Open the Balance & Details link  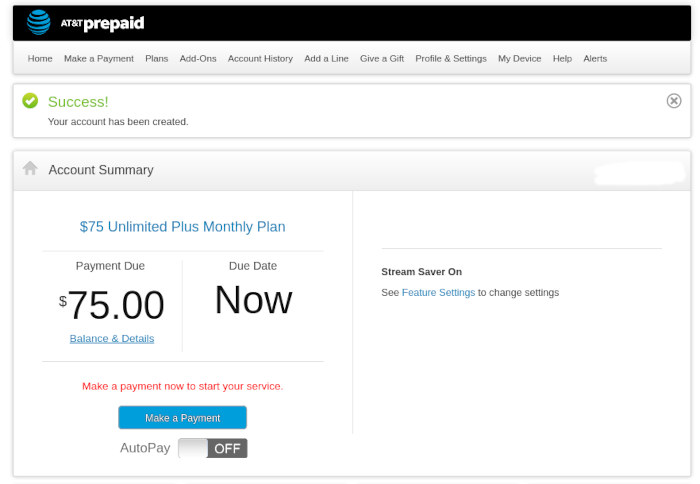(112, 339)
